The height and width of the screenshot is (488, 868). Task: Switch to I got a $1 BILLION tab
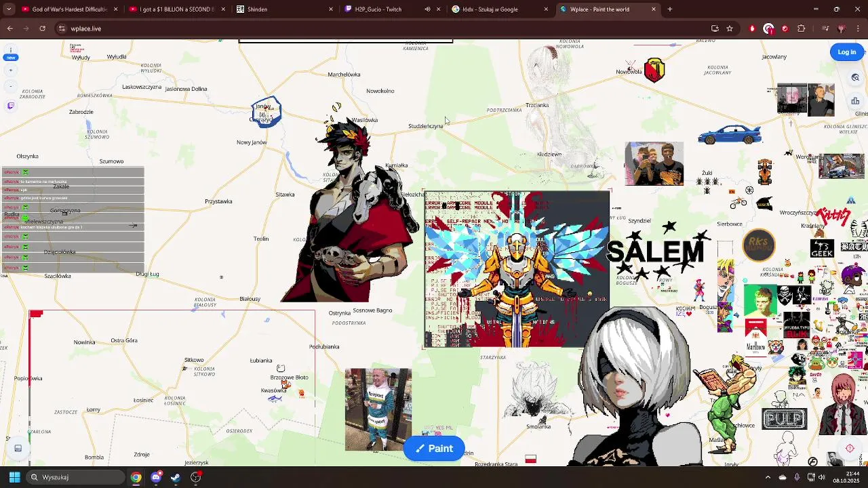tap(171, 9)
